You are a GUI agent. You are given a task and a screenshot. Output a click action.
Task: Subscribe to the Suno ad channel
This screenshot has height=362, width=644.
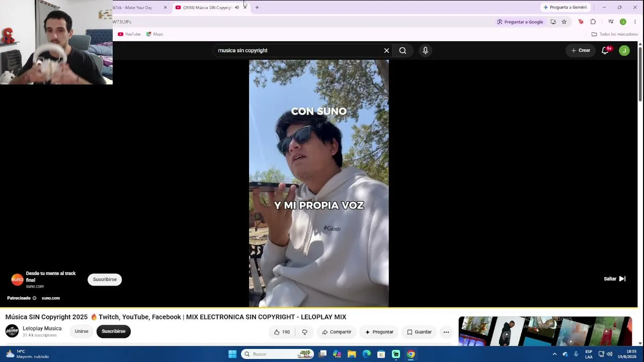pyautogui.click(x=105, y=280)
